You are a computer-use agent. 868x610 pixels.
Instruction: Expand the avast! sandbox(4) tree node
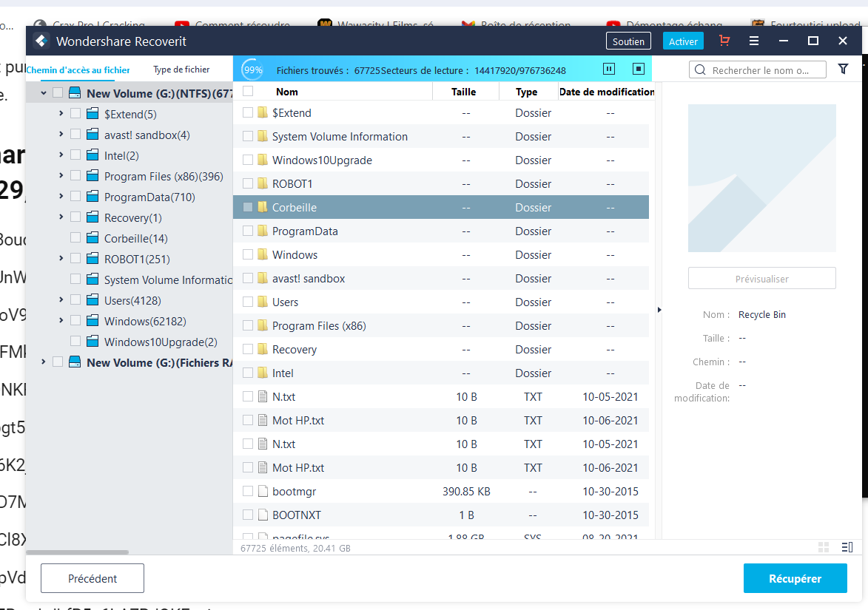pyautogui.click(x=61, y=134)
